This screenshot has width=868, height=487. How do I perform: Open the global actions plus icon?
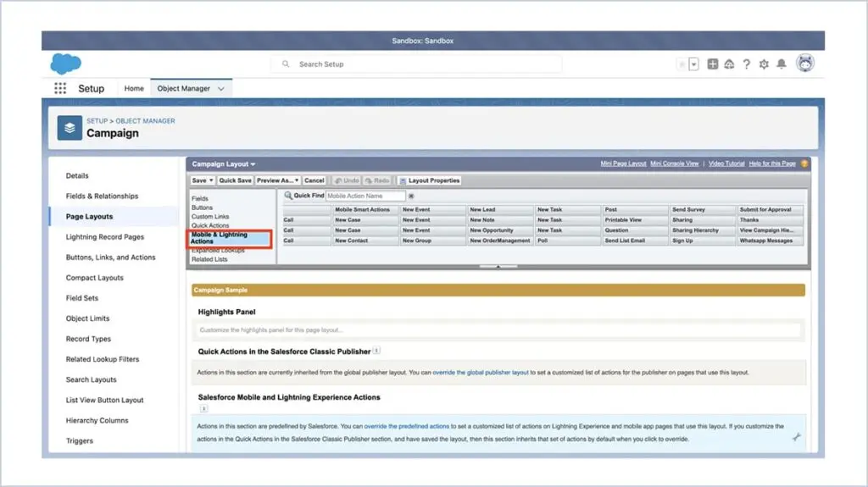[712, 64]
